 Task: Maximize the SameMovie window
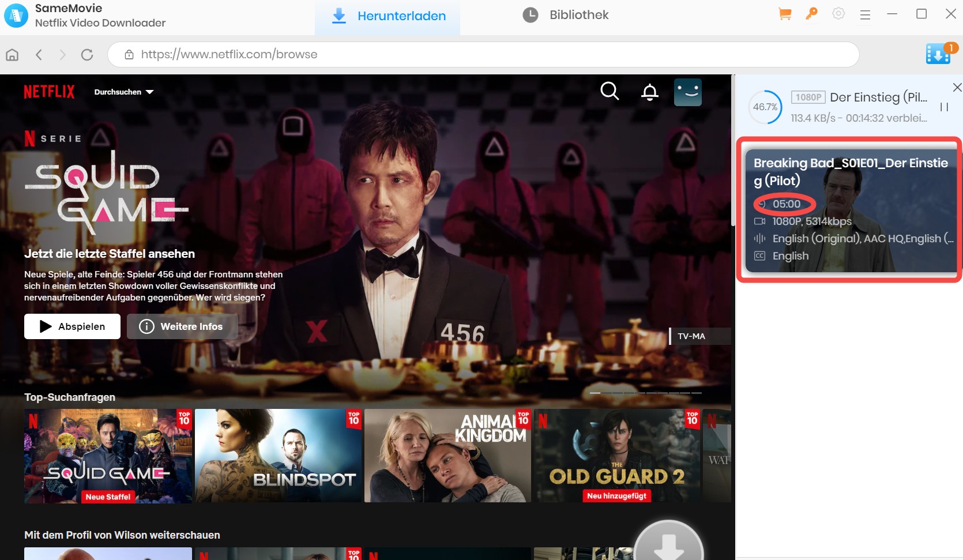click(921, 14)
